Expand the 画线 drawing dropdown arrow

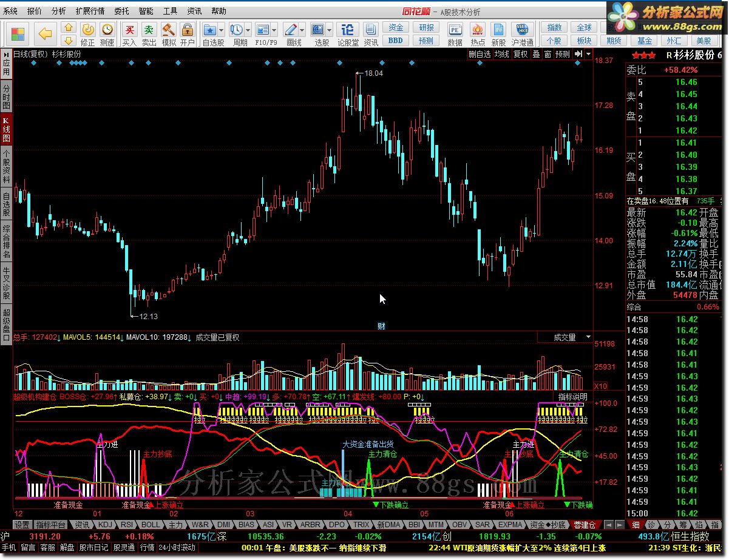point(302,29)
